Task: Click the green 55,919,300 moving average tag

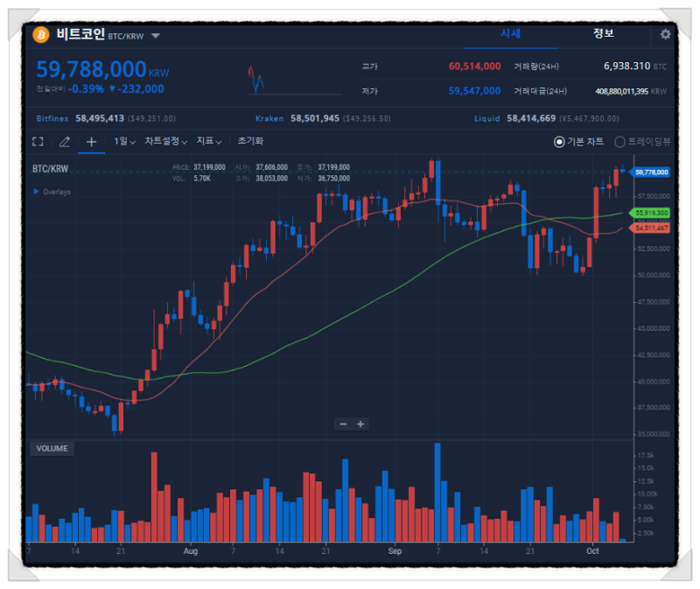Action: coord(649,213)
